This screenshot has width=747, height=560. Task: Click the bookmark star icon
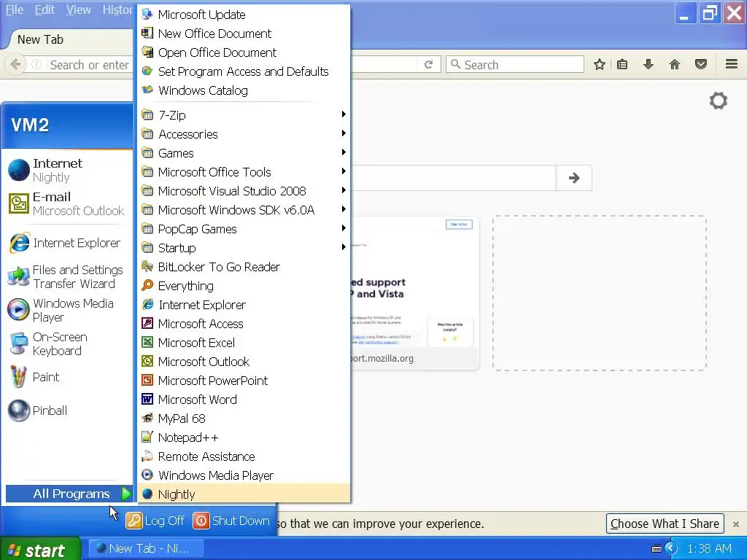tap(600, 64)
